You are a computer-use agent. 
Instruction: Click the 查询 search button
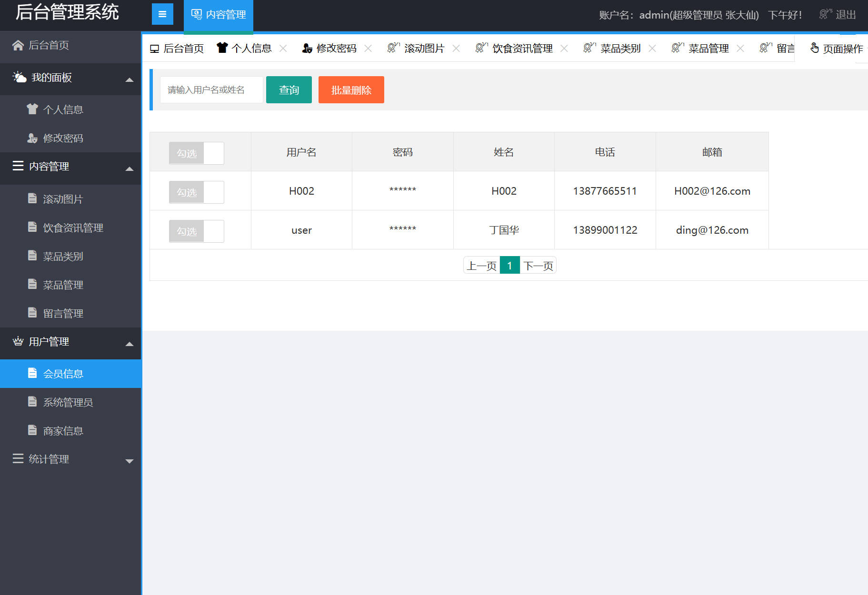click(289, 89)
